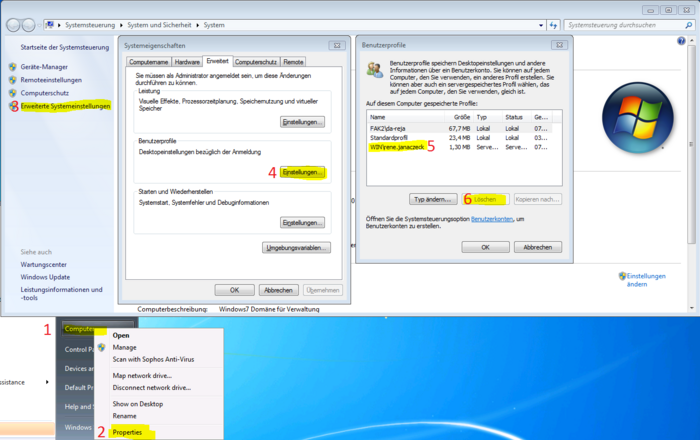Open the Computerschutz tab
The image size is (700, 440).
tap(256, 62)
